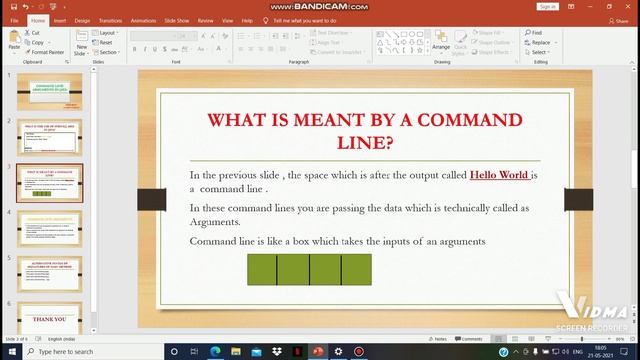Viewport: 640px width, 360px height.
Task: Show hidden system tray icons
Action: pos(516,351)
